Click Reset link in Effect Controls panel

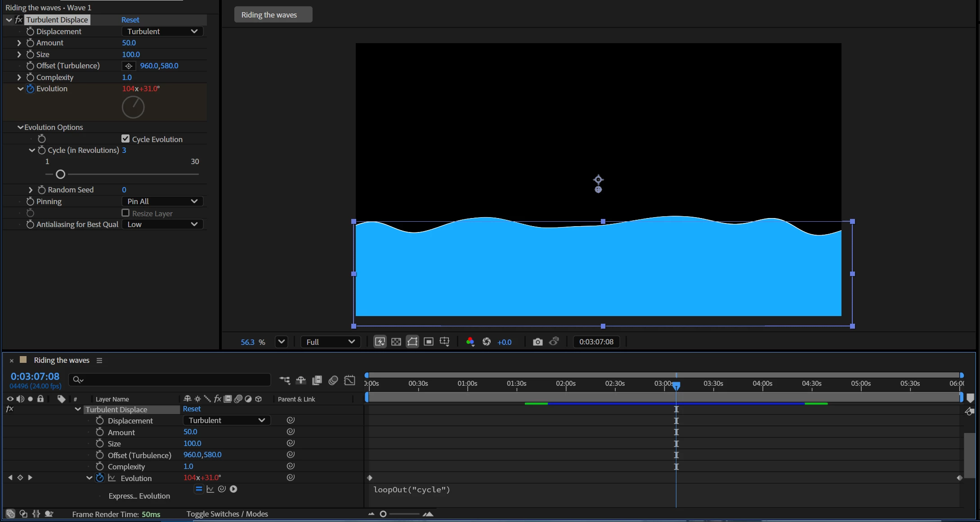click(130, 20)
